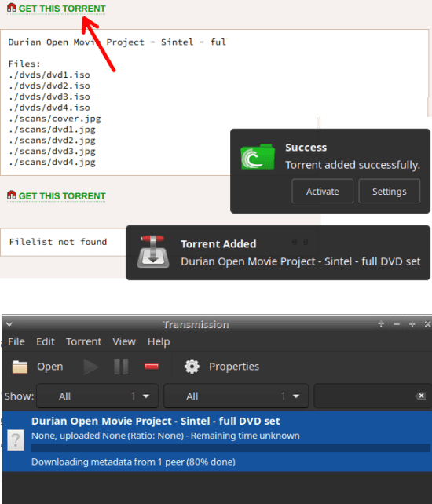This screenshot has height=504, width=432.
Task: Click the torrent download progress bar
Action: 231,448
